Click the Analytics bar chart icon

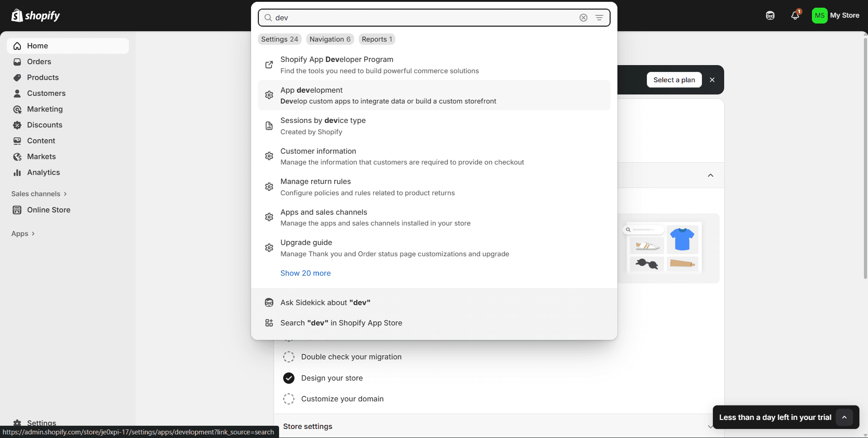[x=17, y=172]
